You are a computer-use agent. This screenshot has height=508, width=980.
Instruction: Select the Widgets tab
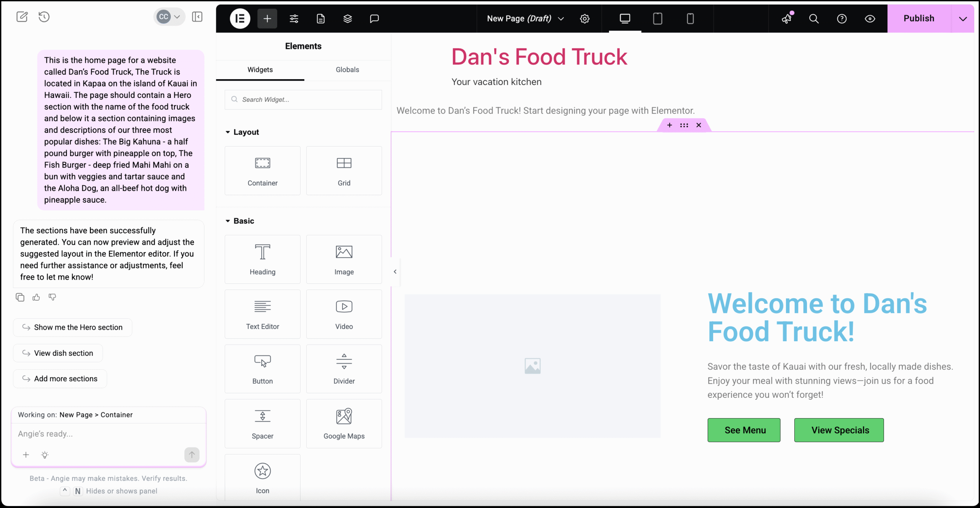260,70
